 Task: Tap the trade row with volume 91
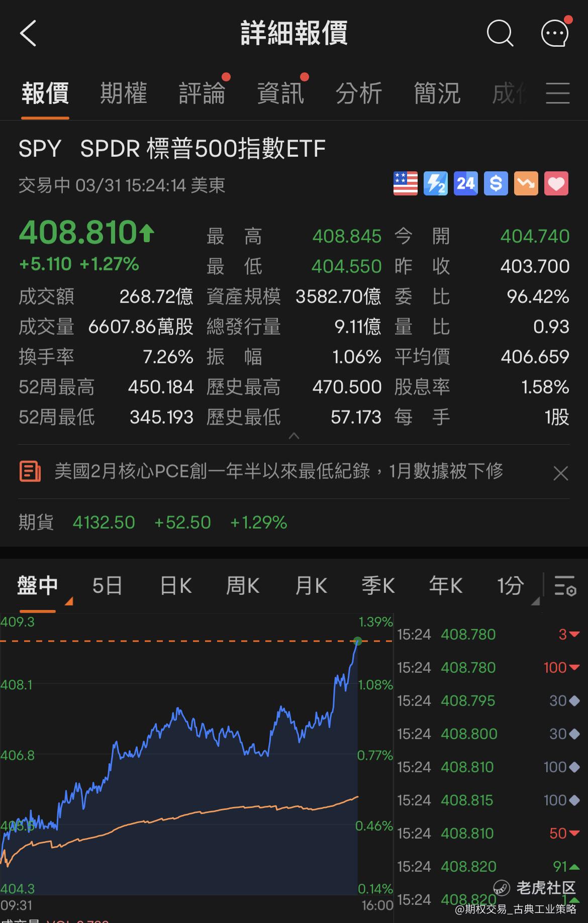(x=488, y=866)
